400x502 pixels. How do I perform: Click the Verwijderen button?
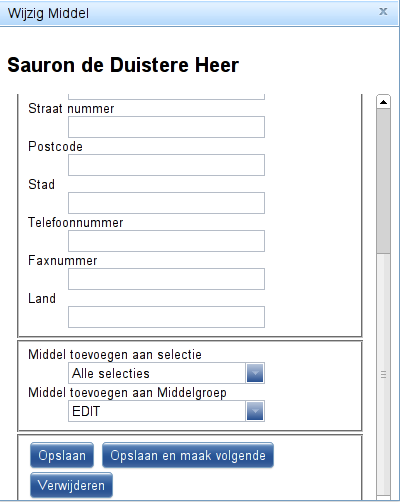point(71,485)
